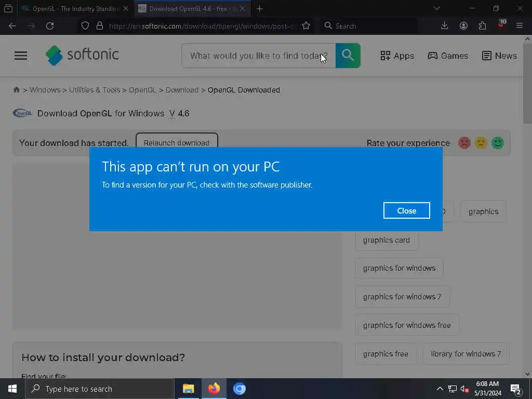This screenshot has height=399, width=532.
Task: Rate experience with green happy face
Action: click(497, 143)
